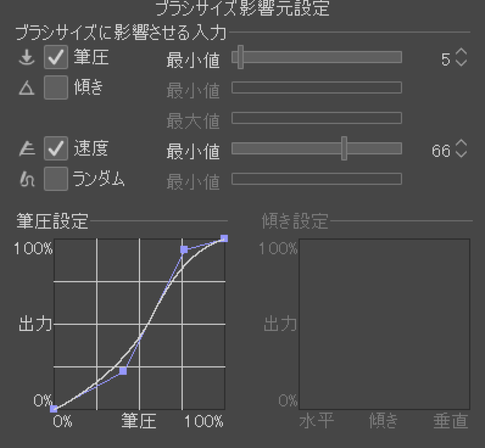This screenshot has width=485, height=448.
Task: Decrease speed value with down stepper arrow
Action: (461, 154)
